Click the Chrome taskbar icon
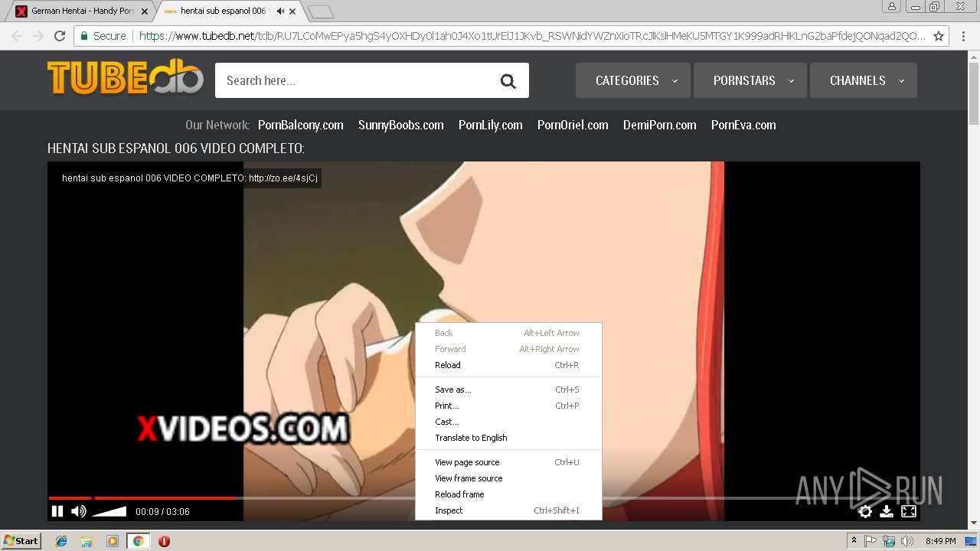The width and height of the screenshot is (980, 551). click(138, 541)
